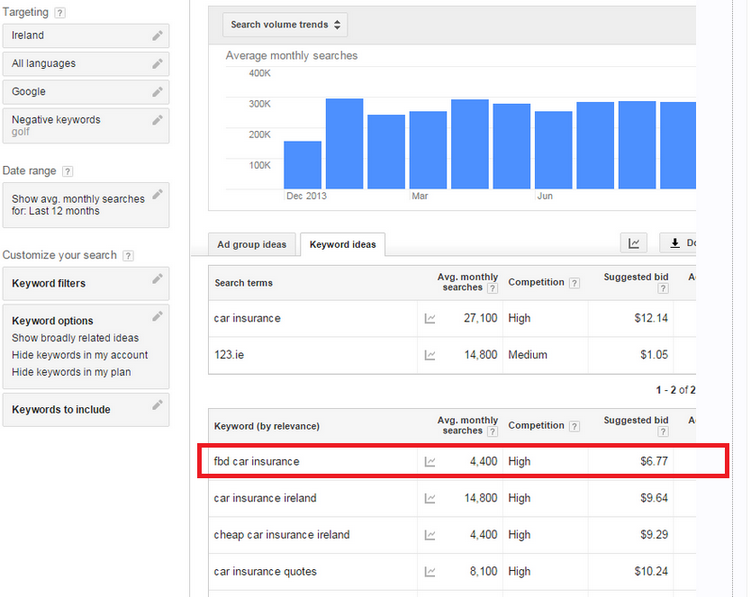Click the 8,100 monthly searches value
Image resolution: width=755 pixels, height=603 pixels.
pyautogui.click(x=483, y=572)
